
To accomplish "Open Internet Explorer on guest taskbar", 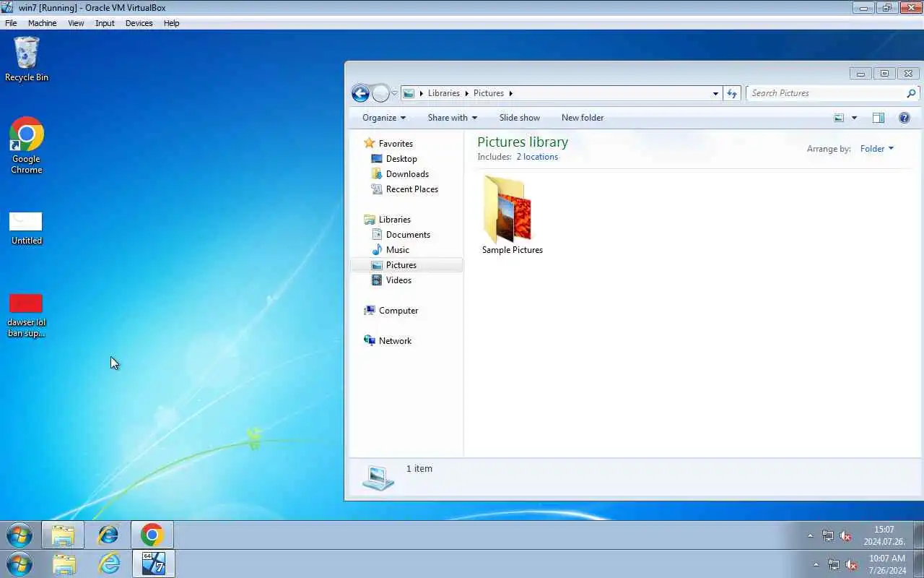I will point(108,535).
